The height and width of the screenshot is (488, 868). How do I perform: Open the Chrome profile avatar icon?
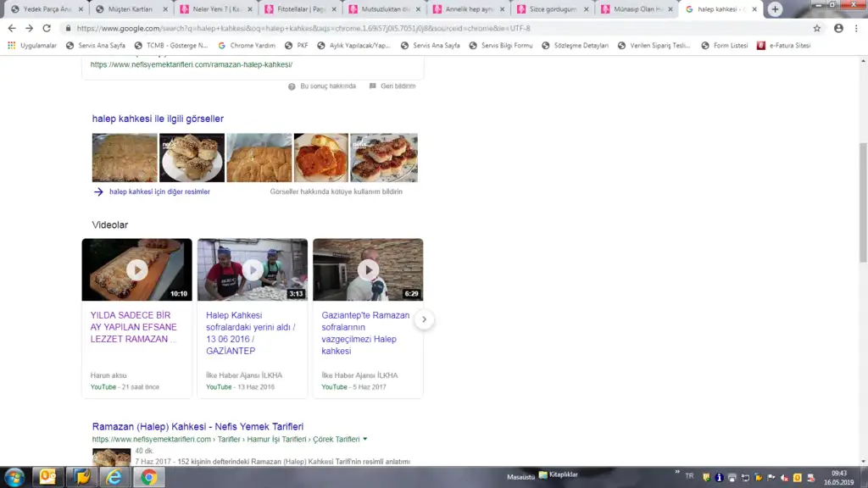point(838,28)
